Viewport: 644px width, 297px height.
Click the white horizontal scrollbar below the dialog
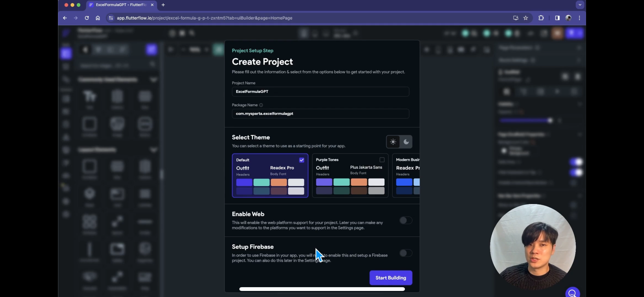[322, 289]
